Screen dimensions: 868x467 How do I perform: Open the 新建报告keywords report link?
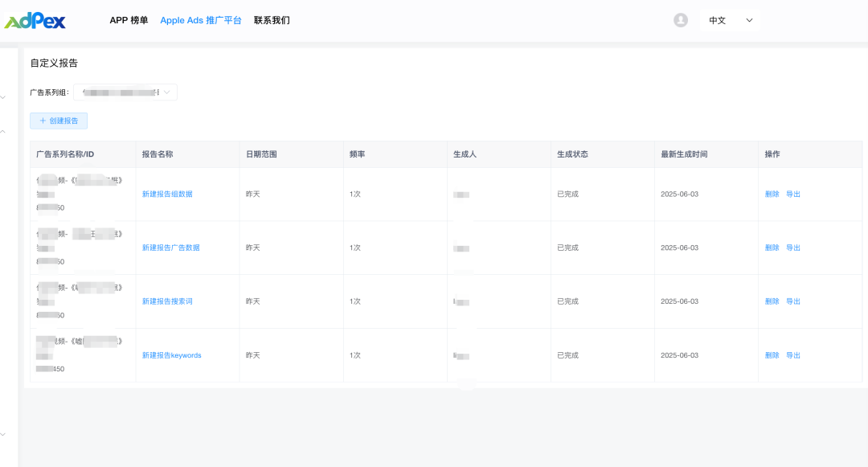[x=171, y=355]
